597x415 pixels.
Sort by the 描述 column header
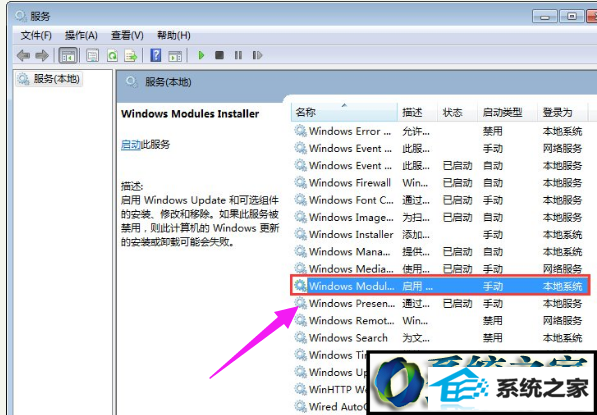click(x=418, y=112)
